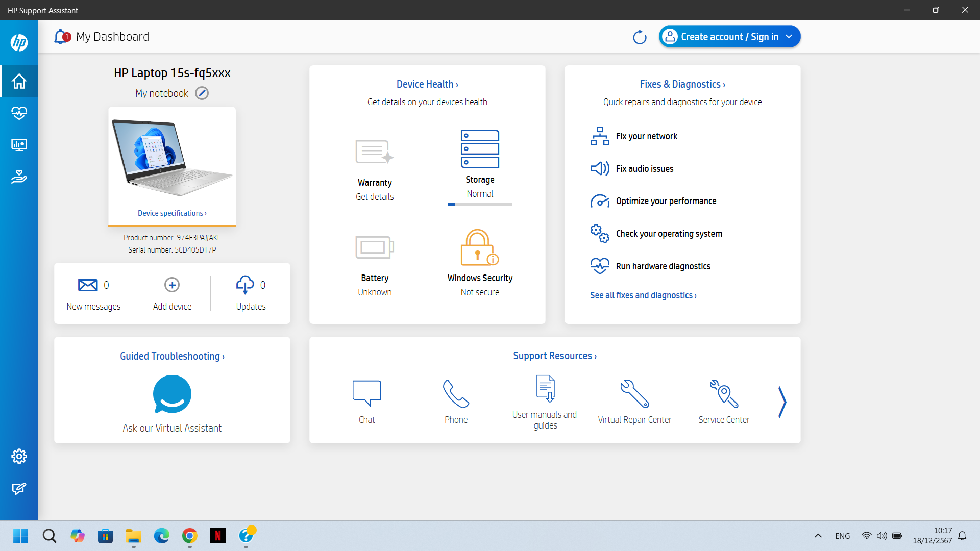Viewport: 980px width, 551px height.
Task: Open User manuals and guides icon
Action: (545, 389)
